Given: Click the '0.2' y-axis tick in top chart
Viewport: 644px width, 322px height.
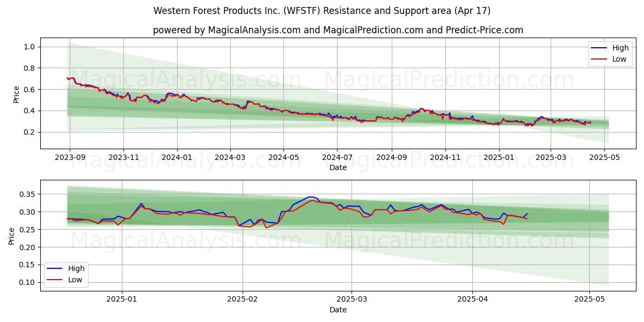Looking at the screenshot, I should (x=30, y=132).
